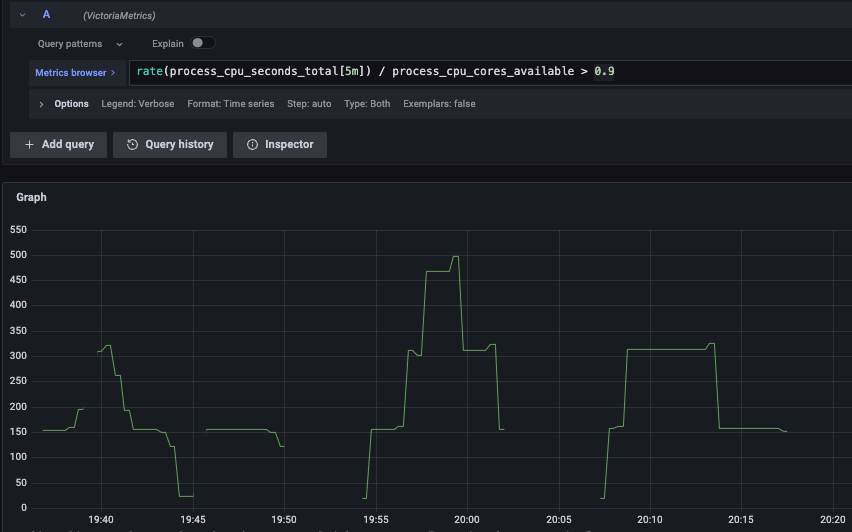Open the Query patterns dropdown
This screenshot has height=532, width=852.
(80, 44)
